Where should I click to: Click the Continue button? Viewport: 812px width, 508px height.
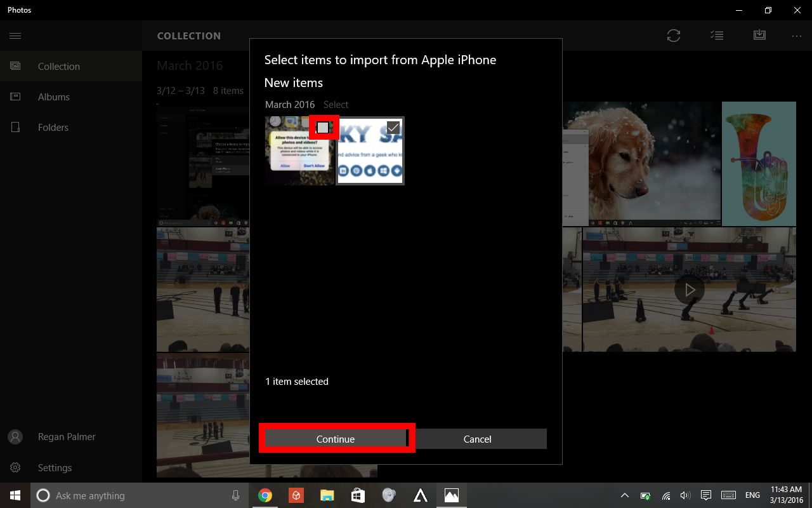point(336,439)
